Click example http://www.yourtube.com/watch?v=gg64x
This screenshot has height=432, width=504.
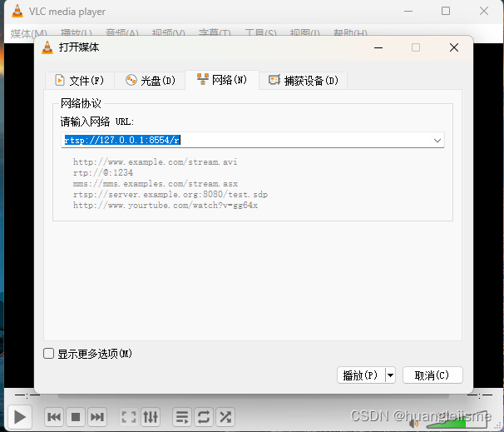point(166,206)
